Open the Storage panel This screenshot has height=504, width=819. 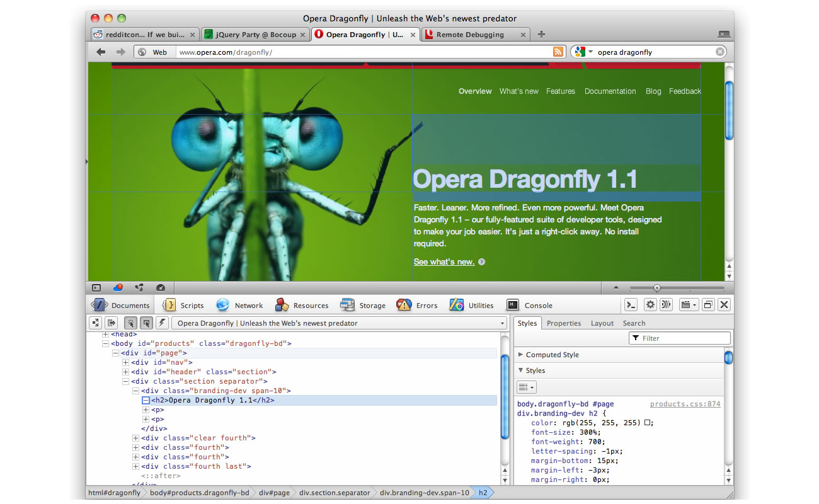(364, 305)
